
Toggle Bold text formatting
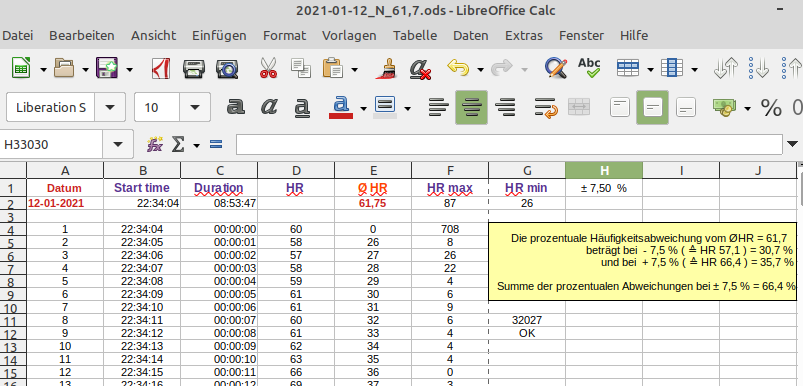tap(235, 107)
